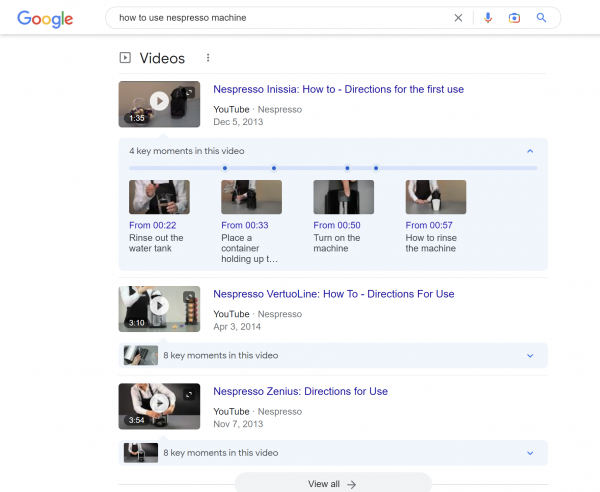Viewport: 600px width, 492px height.
Task: Open Nespresso Inissia first use link
Action: pos(338,89)
